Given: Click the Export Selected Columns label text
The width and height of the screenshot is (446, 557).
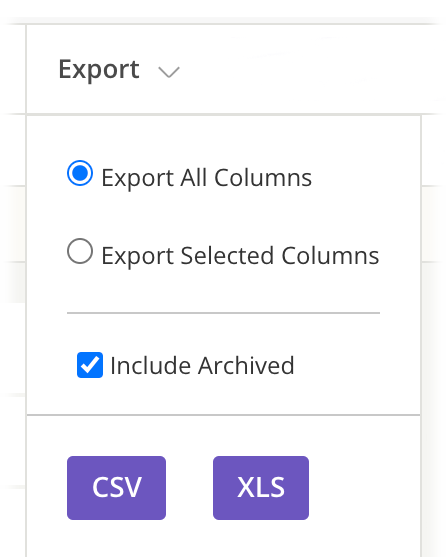Looking at the screenshot, I should pos(240,256).
